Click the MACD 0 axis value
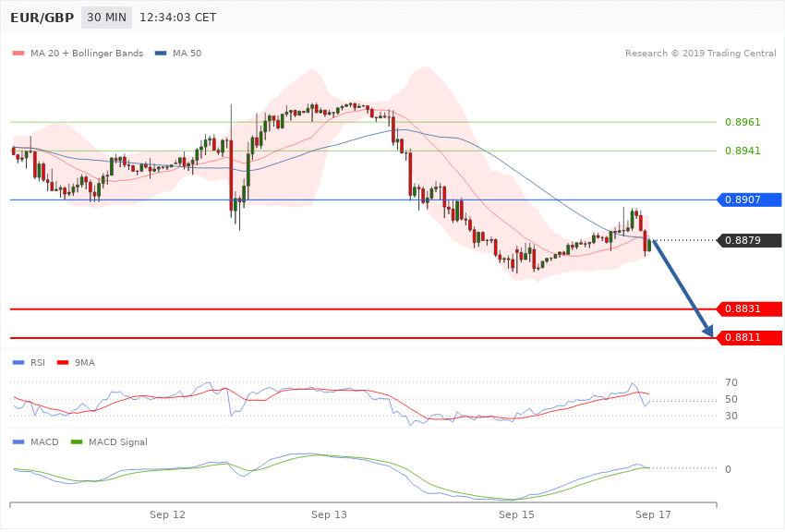 pos(728,469)
